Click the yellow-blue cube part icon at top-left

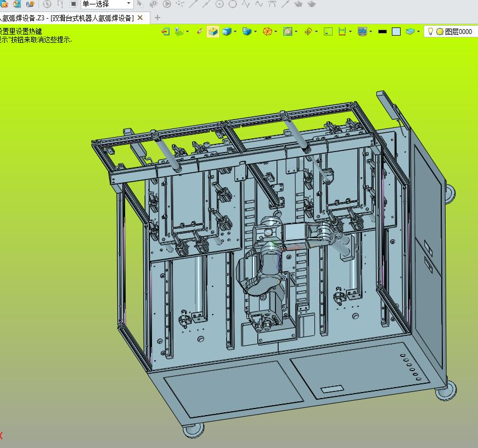coord(17,4)
